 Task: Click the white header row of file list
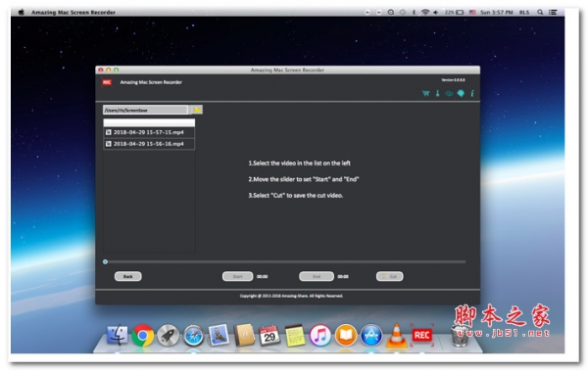click(149, 122)
